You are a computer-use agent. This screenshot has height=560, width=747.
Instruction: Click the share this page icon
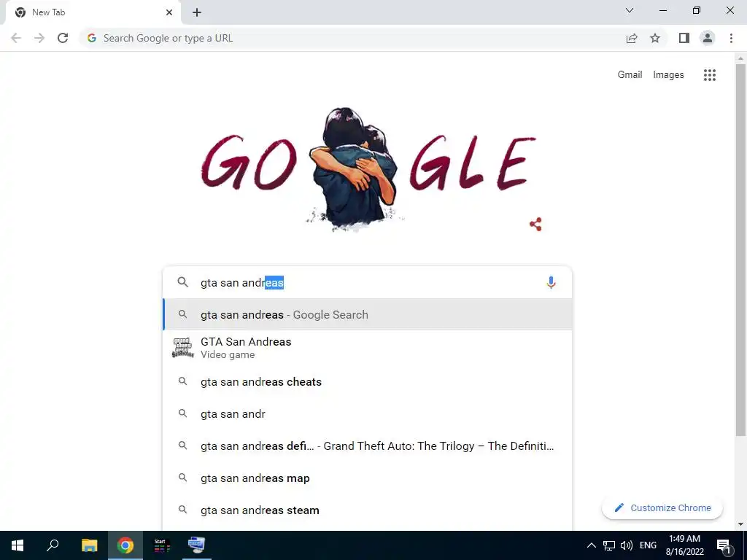coord(632,38)
